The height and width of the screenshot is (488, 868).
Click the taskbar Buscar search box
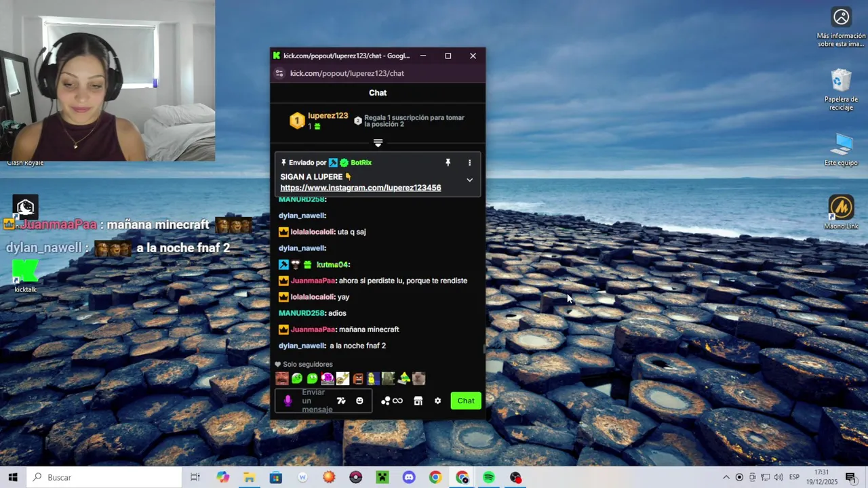pyautogui.click(x=104, y=477)
